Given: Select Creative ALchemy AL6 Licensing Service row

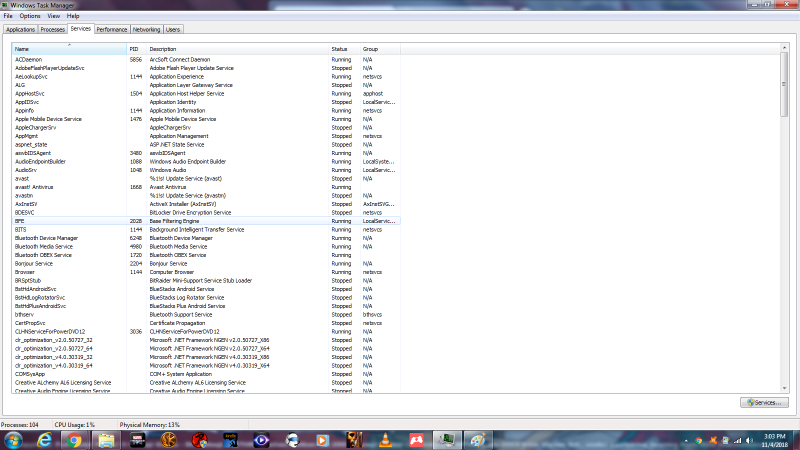Looking at the screenshot, I should 206,383.
